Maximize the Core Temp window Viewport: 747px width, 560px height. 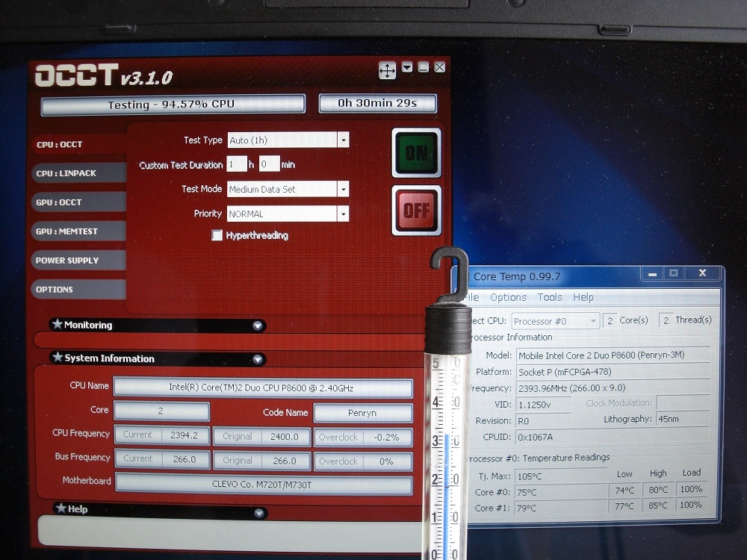(x=674, y=273)
